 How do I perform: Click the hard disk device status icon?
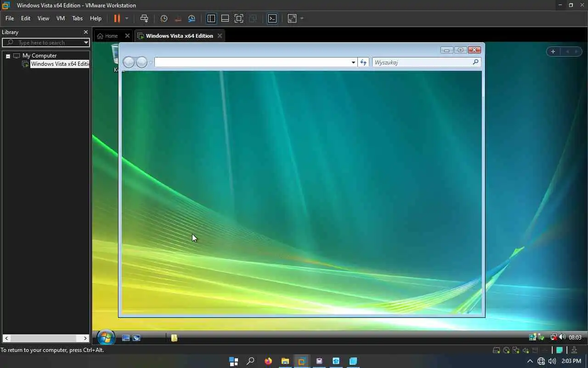(x=496, y=350)
